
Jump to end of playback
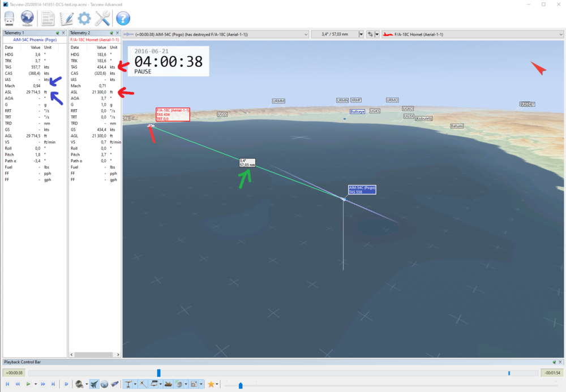point(53,384)
